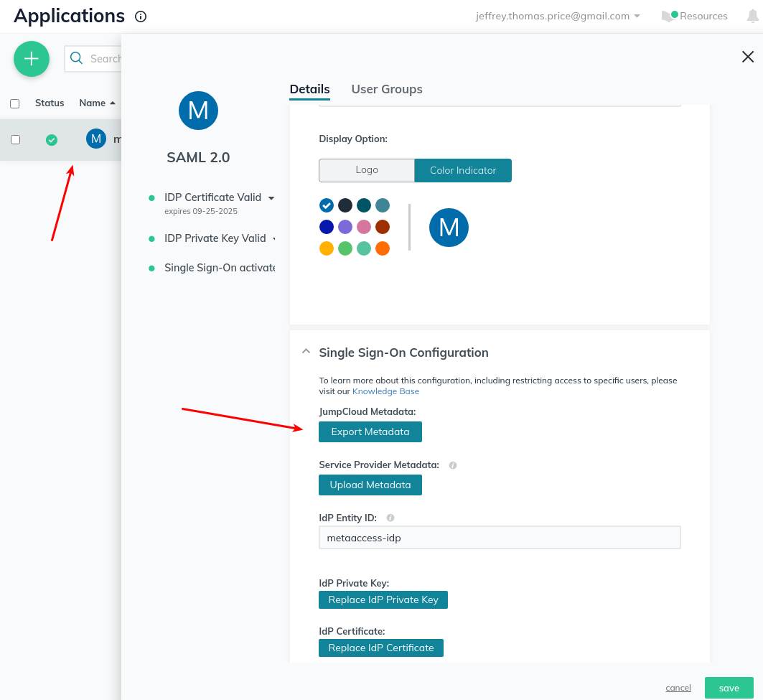The width and height of the screenshot is (763, 700).
Task: Expand the IDP Certificate Valid dropdown
Action: 271,197
